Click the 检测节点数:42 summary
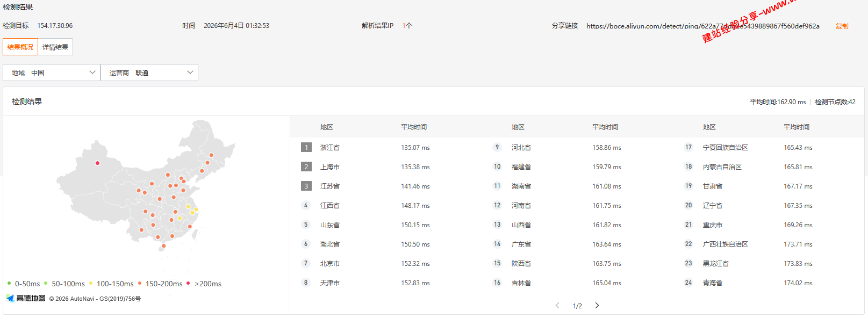 (x=835, y=102)
